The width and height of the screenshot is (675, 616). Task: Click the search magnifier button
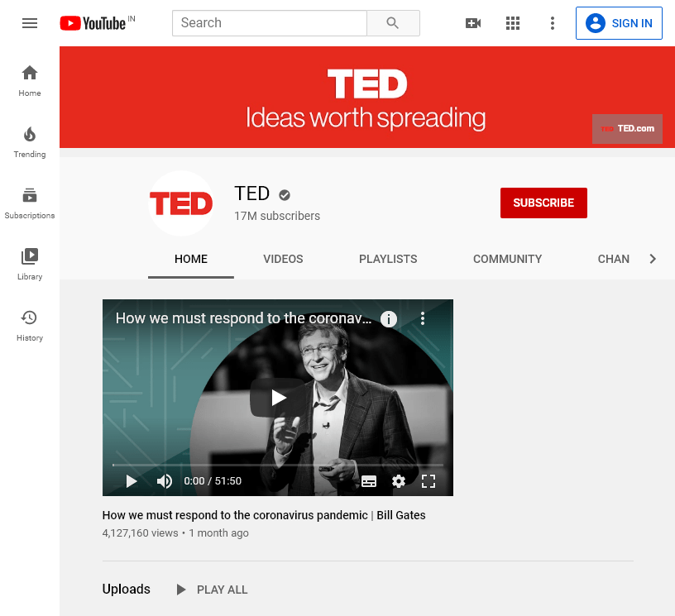[393, 23]
